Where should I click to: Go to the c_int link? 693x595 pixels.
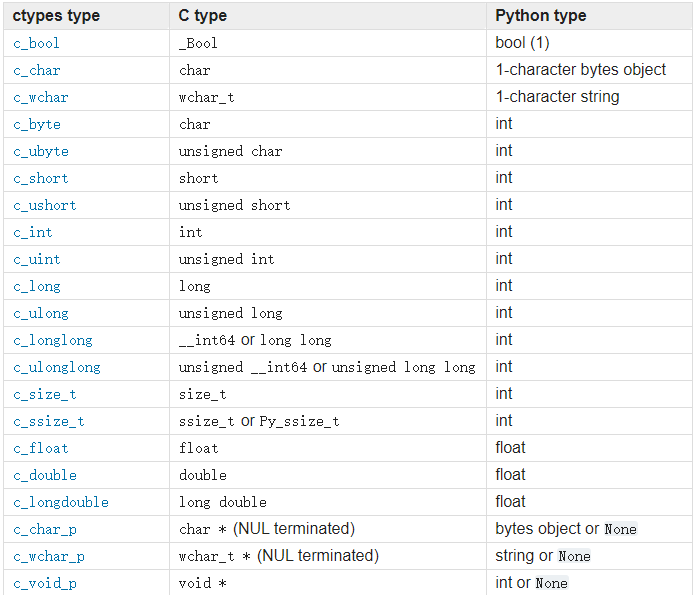(x=32, y=233)
